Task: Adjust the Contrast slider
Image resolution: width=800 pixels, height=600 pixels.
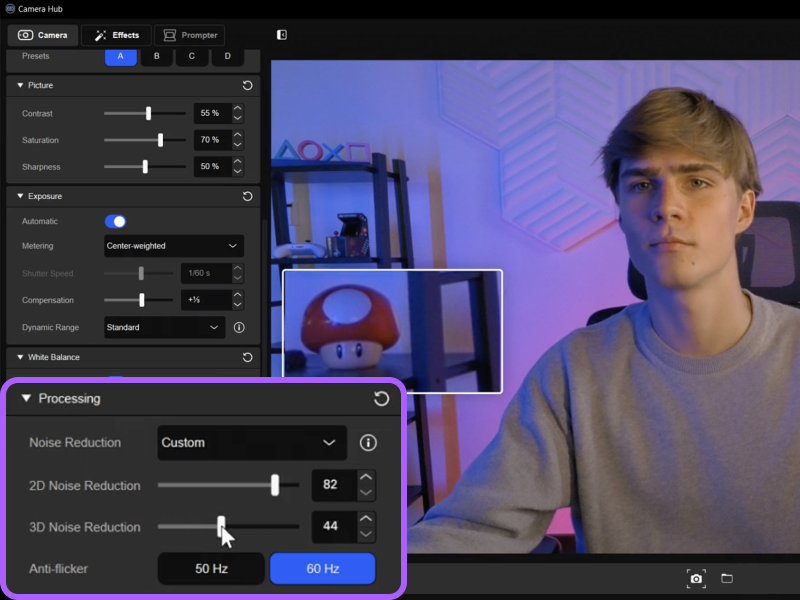Action: pyautogui.click(x=148, y=113)
